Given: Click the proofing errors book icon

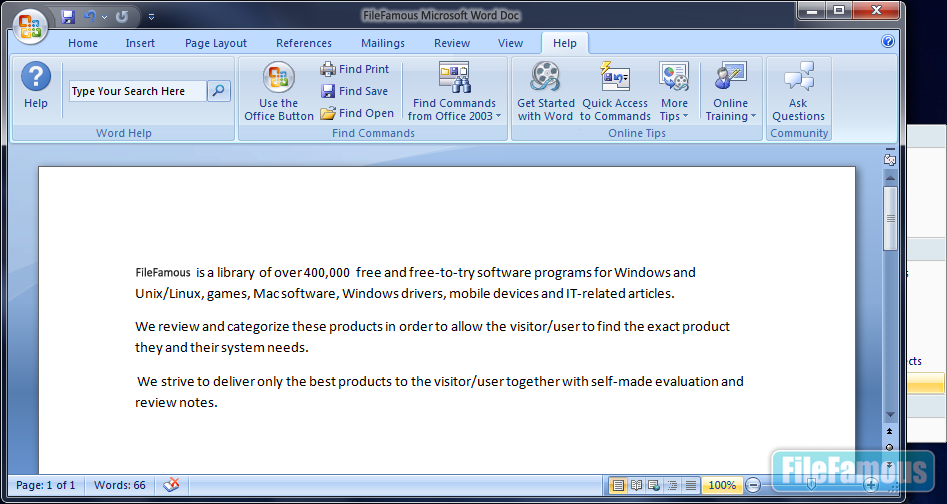Looking at the screenshot, I should (x=172, y=485).
